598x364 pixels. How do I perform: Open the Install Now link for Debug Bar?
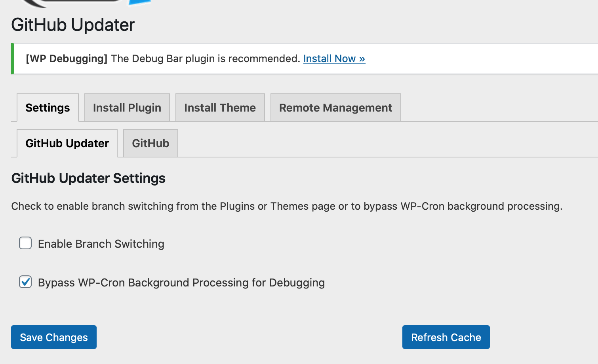[x=334, y=59]
